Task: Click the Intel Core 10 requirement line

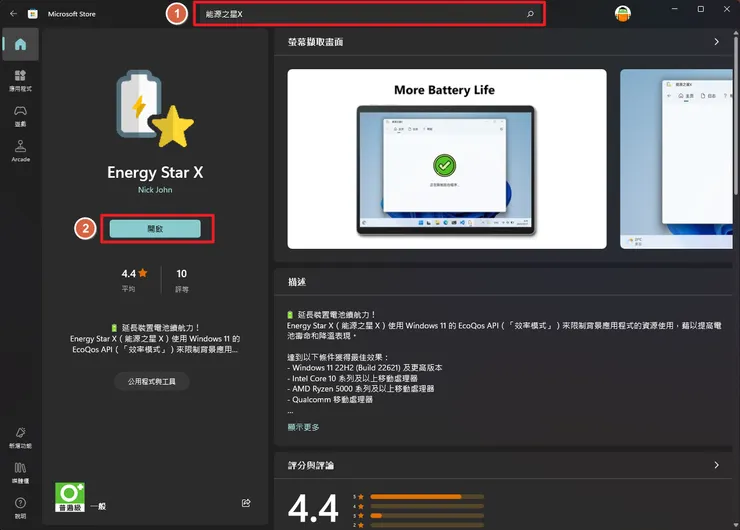Action: 353,379
